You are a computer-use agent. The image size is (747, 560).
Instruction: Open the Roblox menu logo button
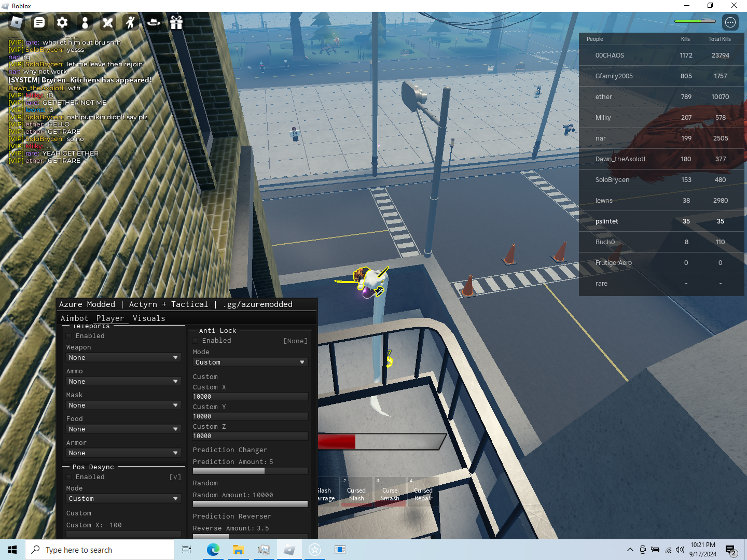pos(17,22)
